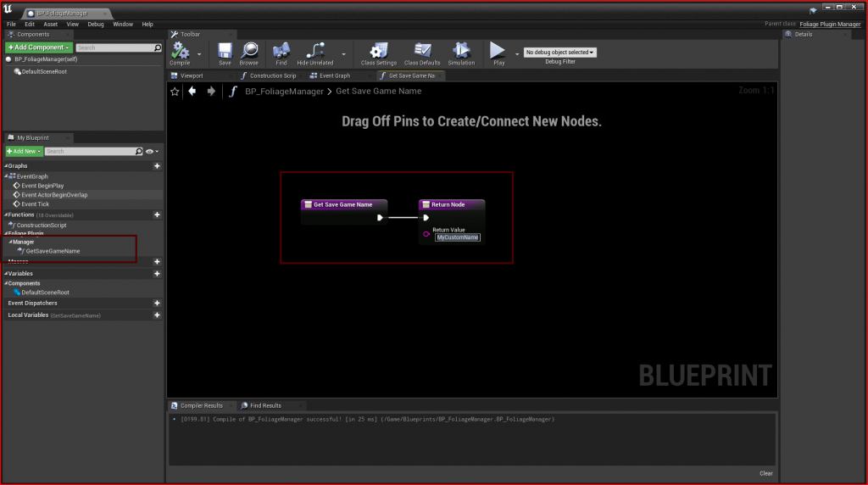The width and height of the screenshot is (868, 485).
Task: Click the Simulation toolbar icon
Action: click(461, 52)
